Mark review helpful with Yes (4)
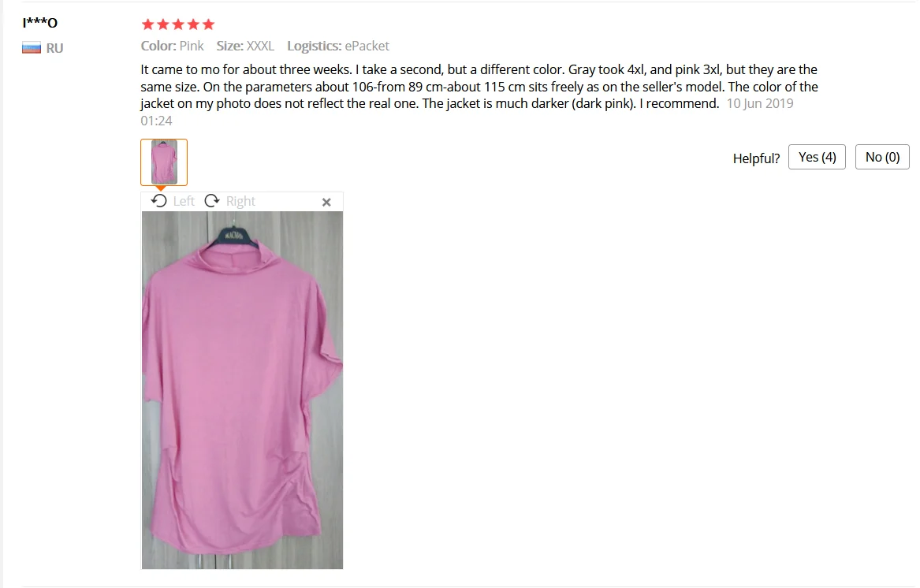Image resolution: width=920 pixels, height=588 pixels. [x=817, y=158]
